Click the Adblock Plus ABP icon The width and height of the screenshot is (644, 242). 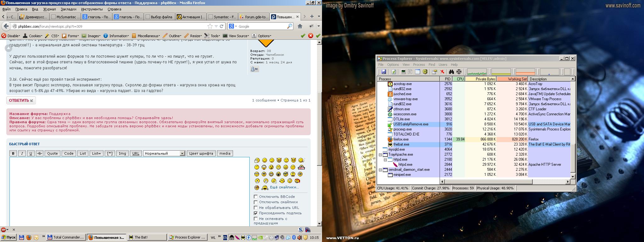point(3,230)
